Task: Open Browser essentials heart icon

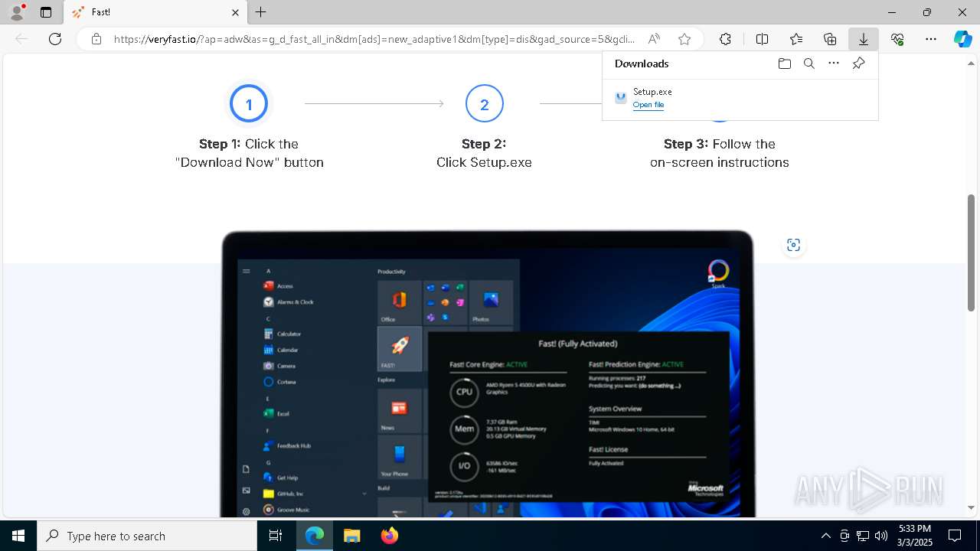Action: click(897, 39)
